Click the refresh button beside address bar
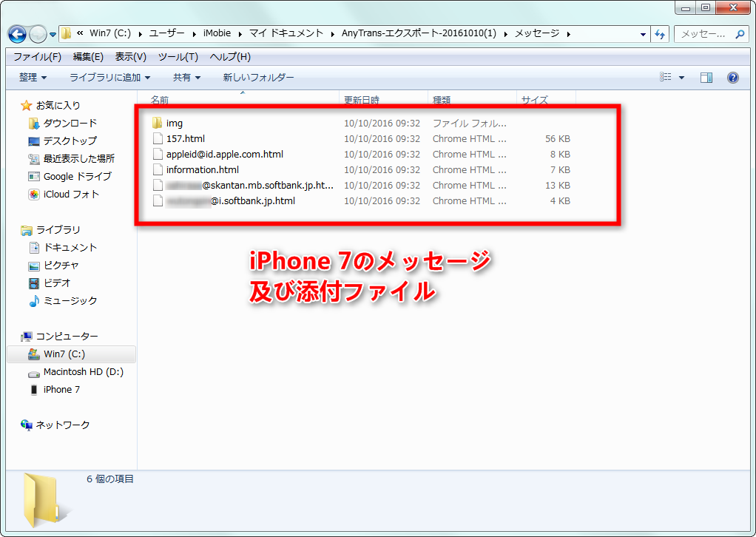Screen dimensions: 756x537 click(660, 34)
